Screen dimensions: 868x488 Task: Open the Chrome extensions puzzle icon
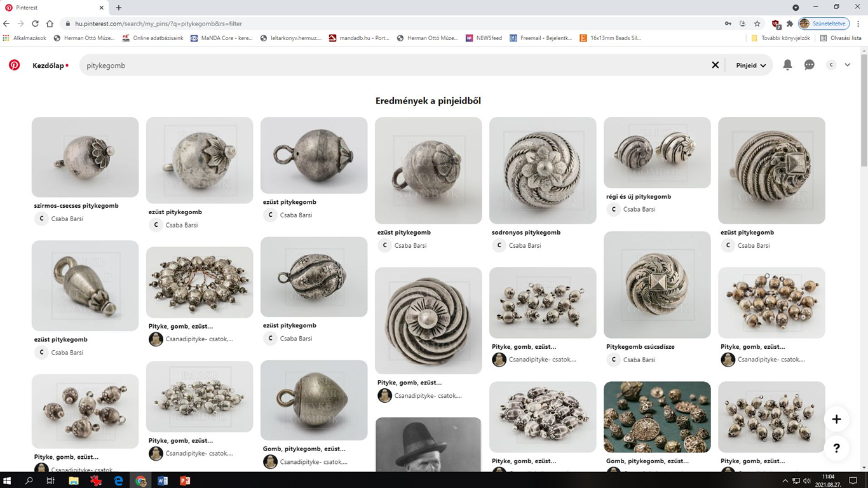pyautogui.click(x=789, y=24)
